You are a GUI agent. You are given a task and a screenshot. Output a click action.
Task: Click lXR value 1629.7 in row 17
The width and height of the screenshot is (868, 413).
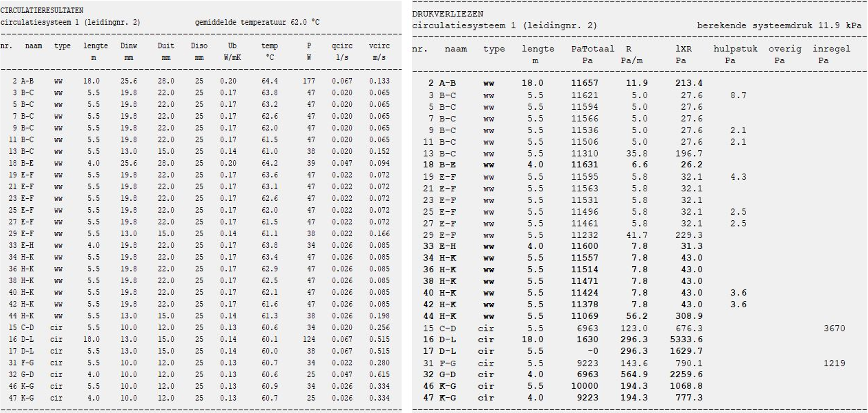pyautogui.click(x=686, y=351)
